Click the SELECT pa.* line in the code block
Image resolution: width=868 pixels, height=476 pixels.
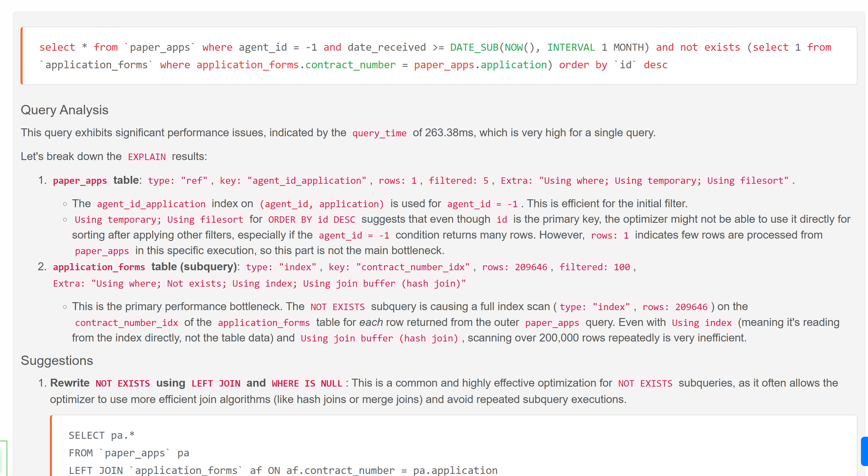(x=101, y=435)
